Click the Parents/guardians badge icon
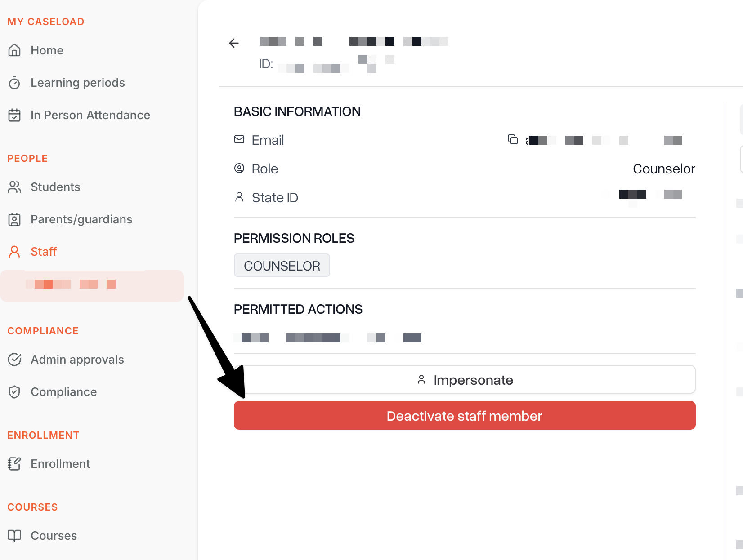The width and height of the screenshot is (743, 560). [x=14, y=219]
